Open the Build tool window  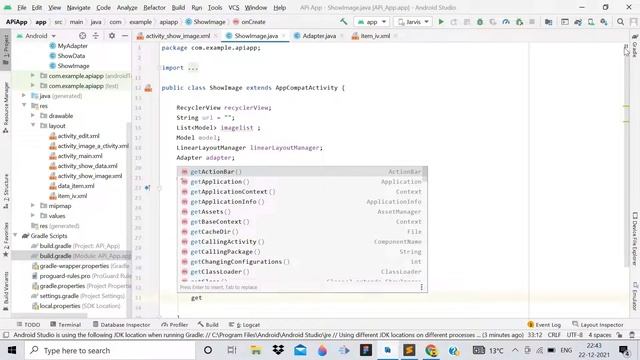click(208, 324)
